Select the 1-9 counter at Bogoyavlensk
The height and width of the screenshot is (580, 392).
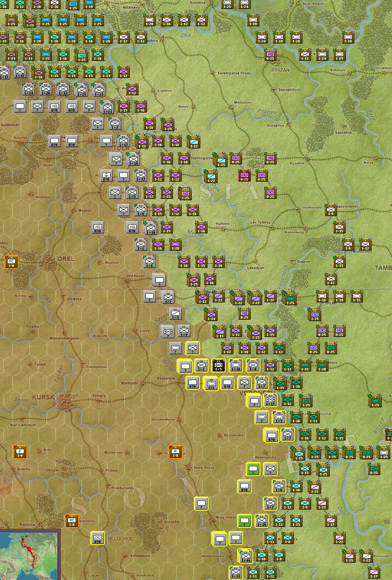coord(331,210)
